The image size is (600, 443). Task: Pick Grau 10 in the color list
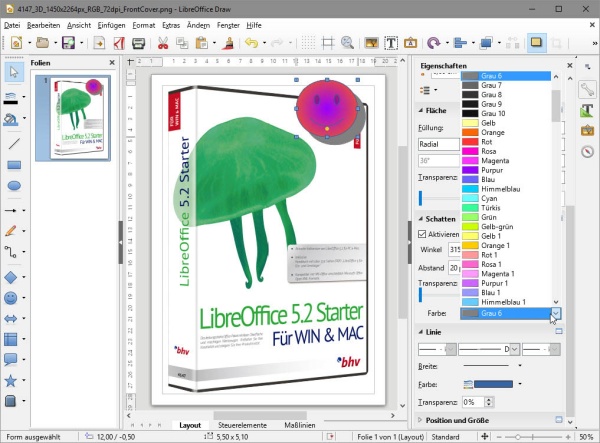[x=505, y=113]
